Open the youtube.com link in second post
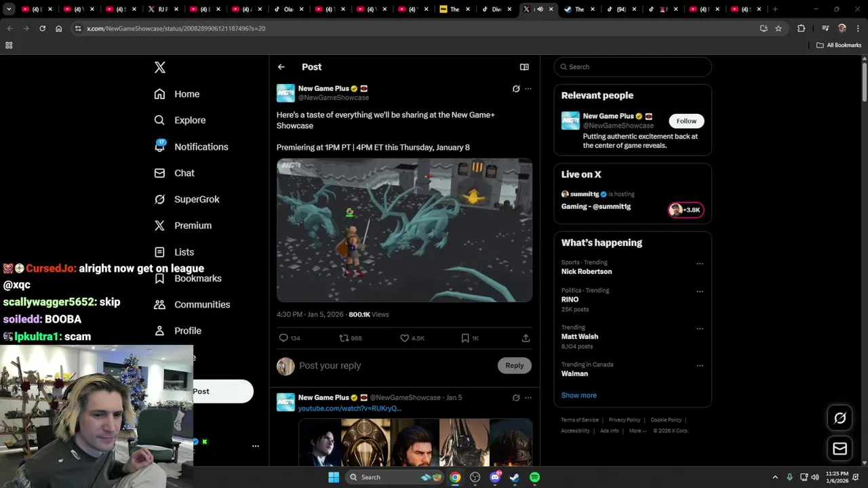 coord(350,408)
